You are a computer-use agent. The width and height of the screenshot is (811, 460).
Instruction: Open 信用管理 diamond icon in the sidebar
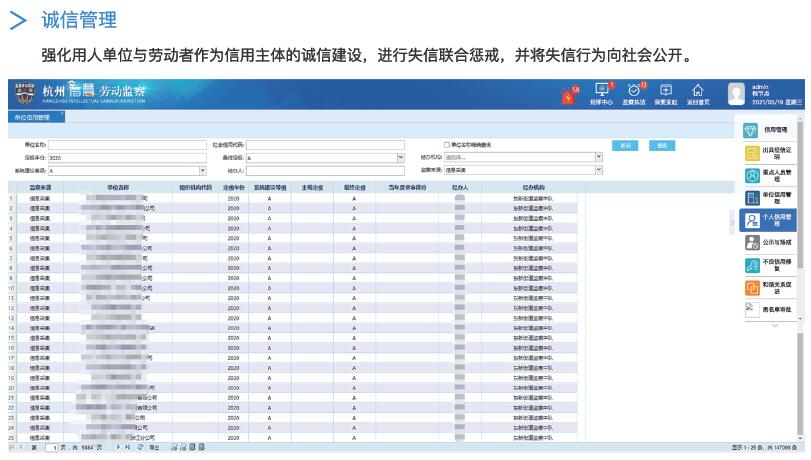click(x=752, y=130)
